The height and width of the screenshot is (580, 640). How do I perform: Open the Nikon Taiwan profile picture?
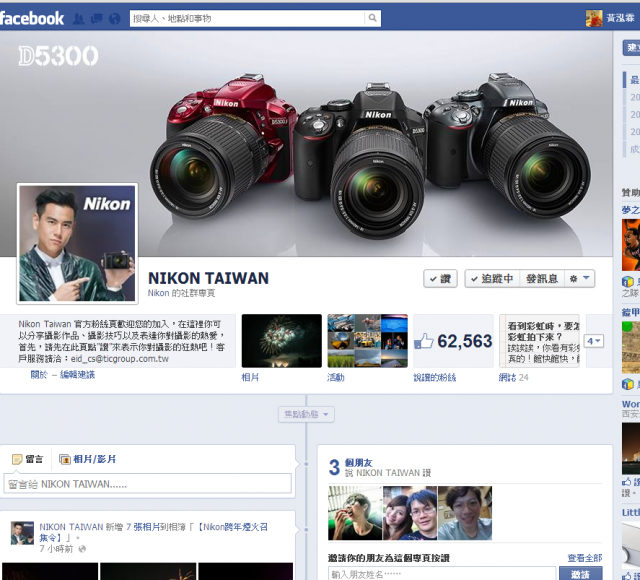click(x=77, y=244)
